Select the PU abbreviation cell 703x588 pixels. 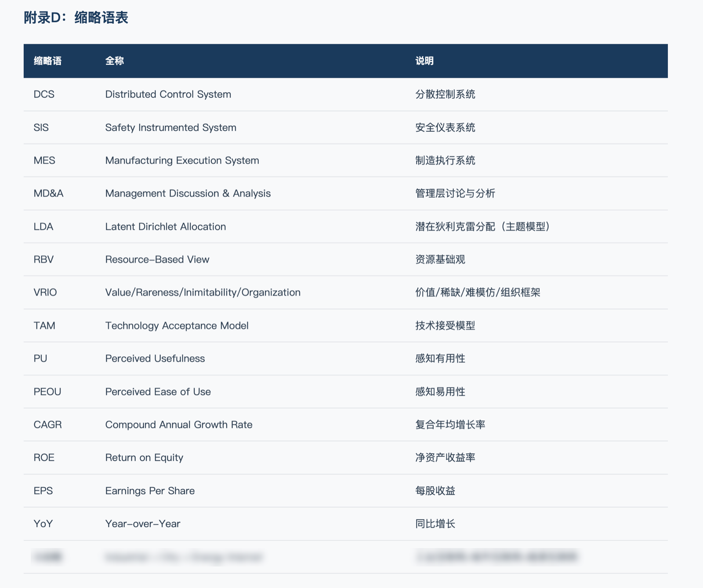coord(40,358)
